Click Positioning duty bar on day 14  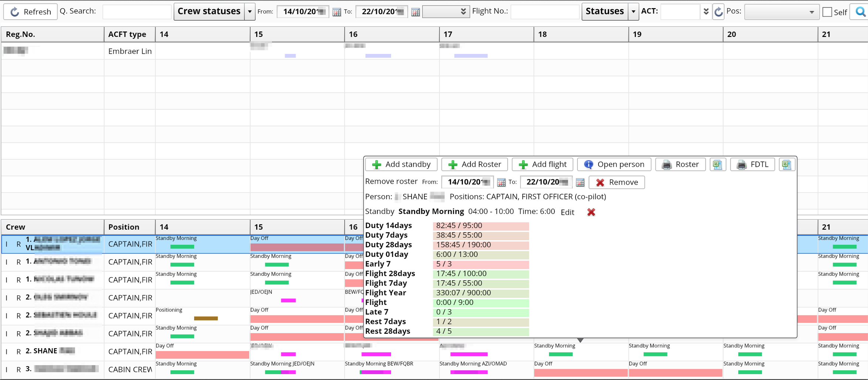[x=206, y=318]
